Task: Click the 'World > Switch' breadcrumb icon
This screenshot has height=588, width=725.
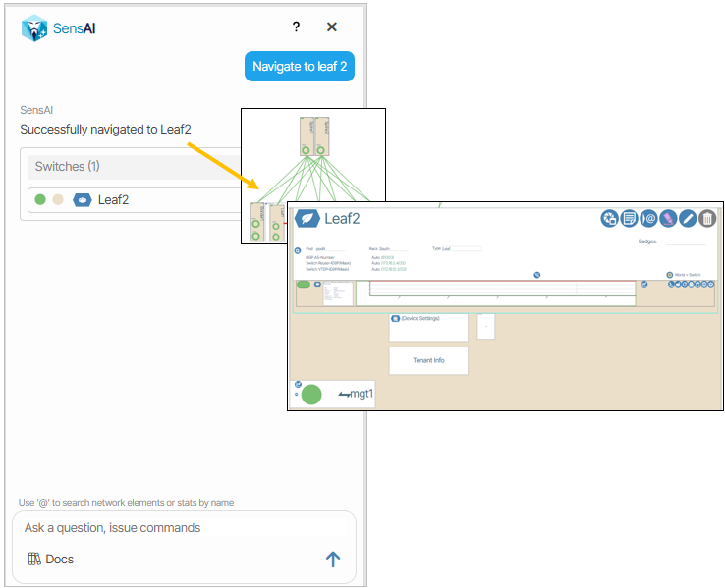Action: 670,275
